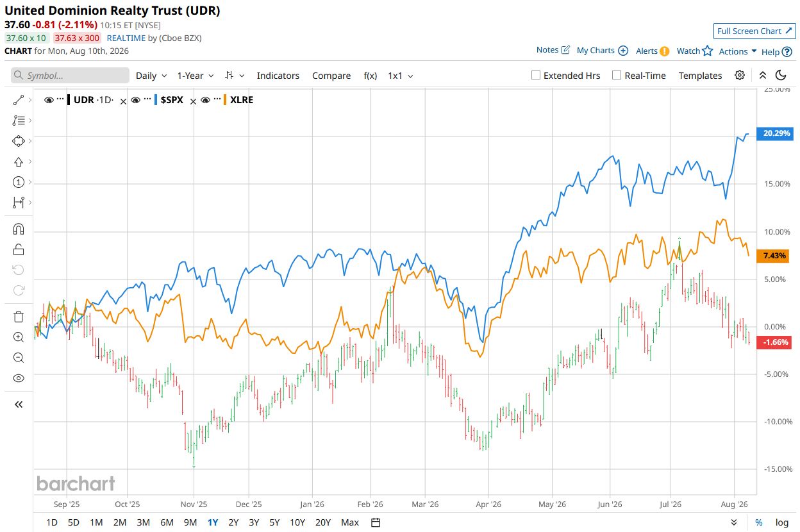Pick the numbered annotation tool
The width and height of the screenshot is (800, 532).
click(18, 182)
